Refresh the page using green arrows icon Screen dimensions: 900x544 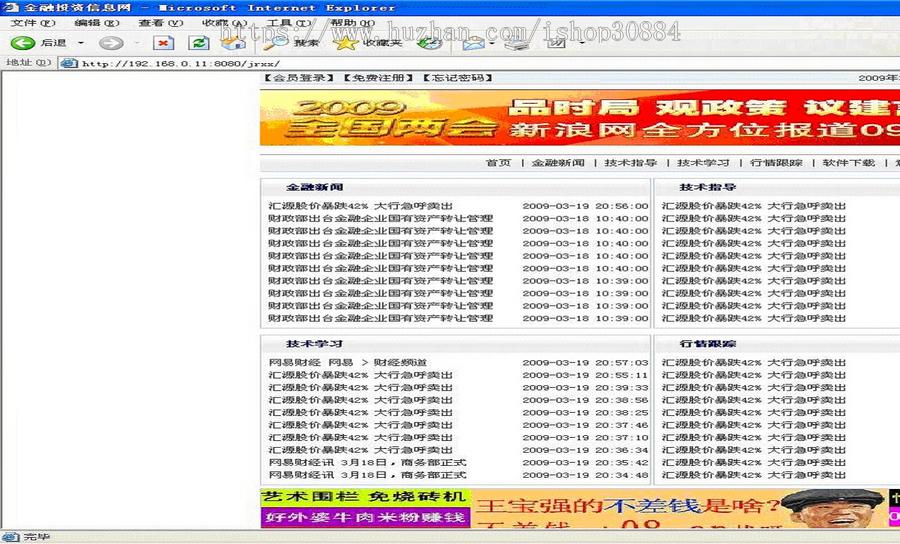199,43
